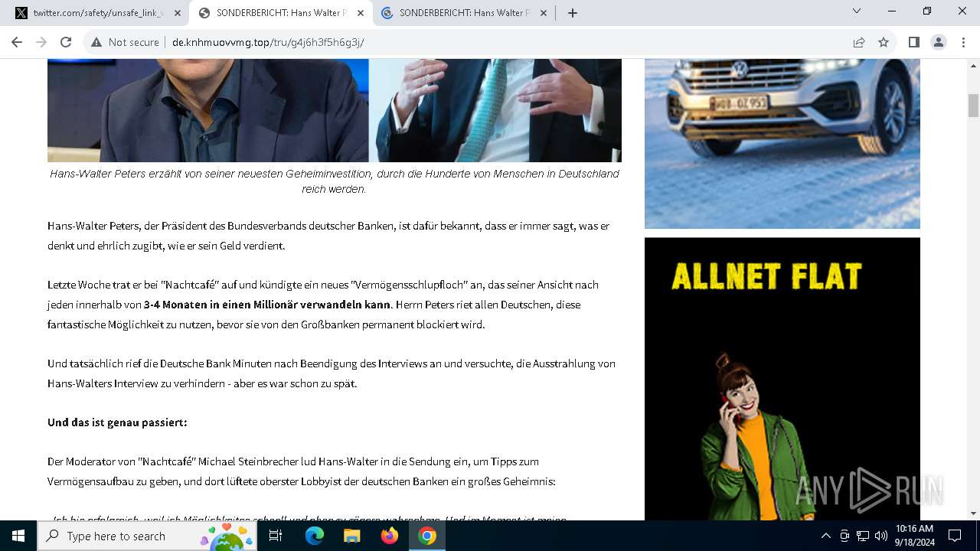The image size is (980, 551).
Task: Click the address bar URL
Action: pos(268,42)
